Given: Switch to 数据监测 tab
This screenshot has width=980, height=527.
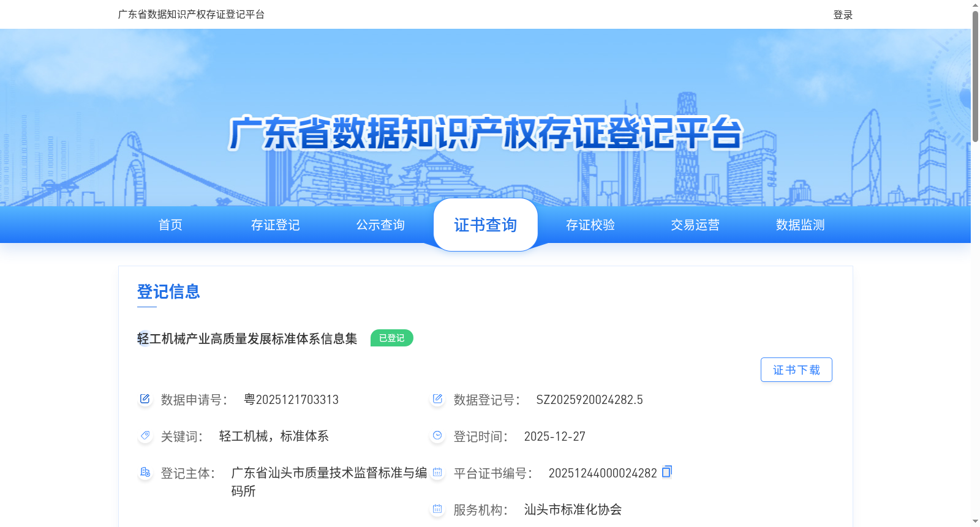Looking at the screenshot, I should click(801, 225).
